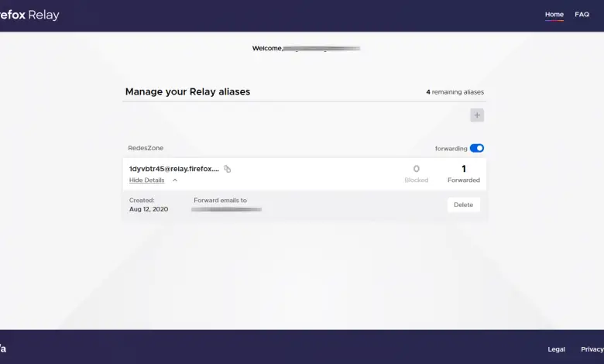Toggle forwarding switch for RedesZone alias

pyautogui.click(x=477, y=148)
